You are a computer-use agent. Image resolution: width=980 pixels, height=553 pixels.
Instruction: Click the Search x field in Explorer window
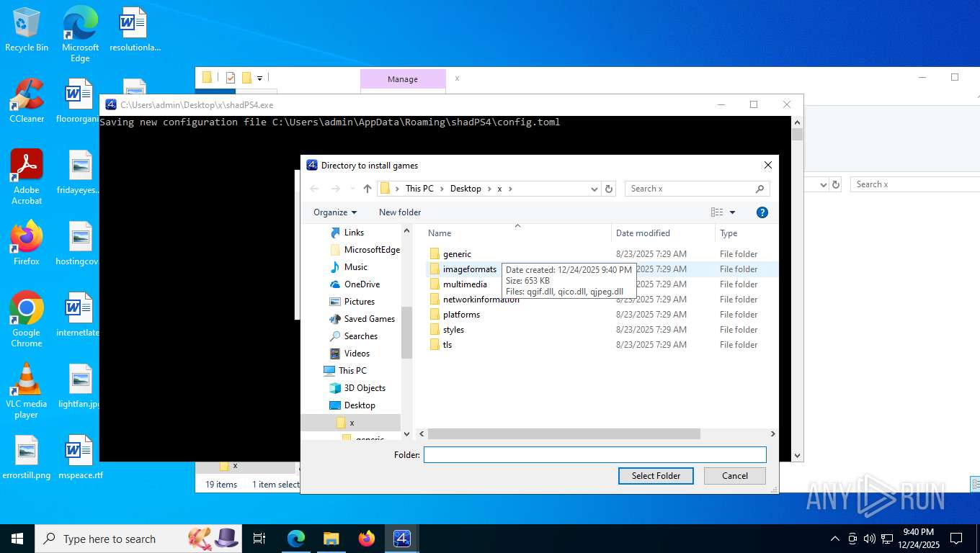915,184
